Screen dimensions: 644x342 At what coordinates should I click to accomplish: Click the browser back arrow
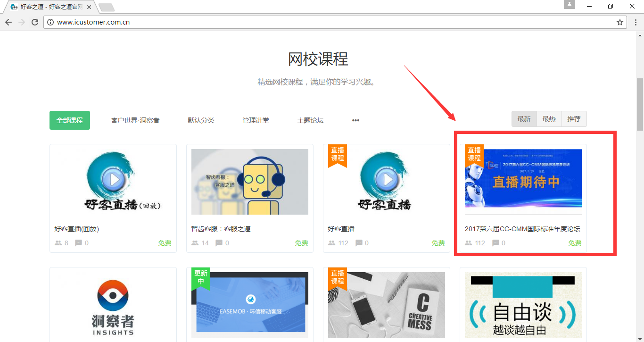coord(8,22)
